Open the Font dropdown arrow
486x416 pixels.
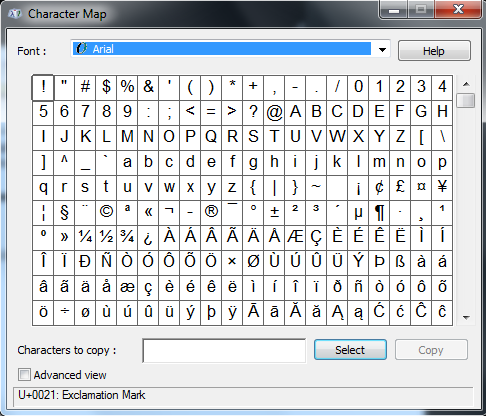pos(382,50)
